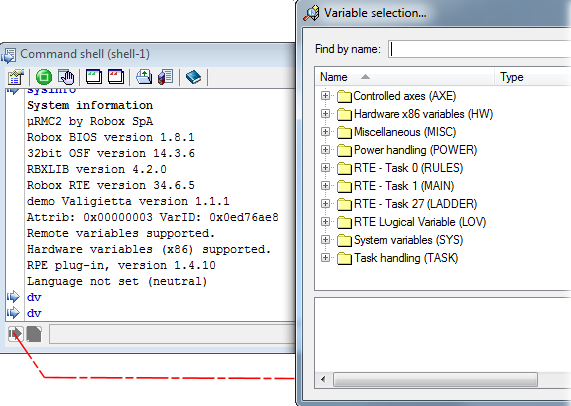Click the open folder with green arrow icon
Viewport: 571px width, 406px height.
tap(144, 77)
